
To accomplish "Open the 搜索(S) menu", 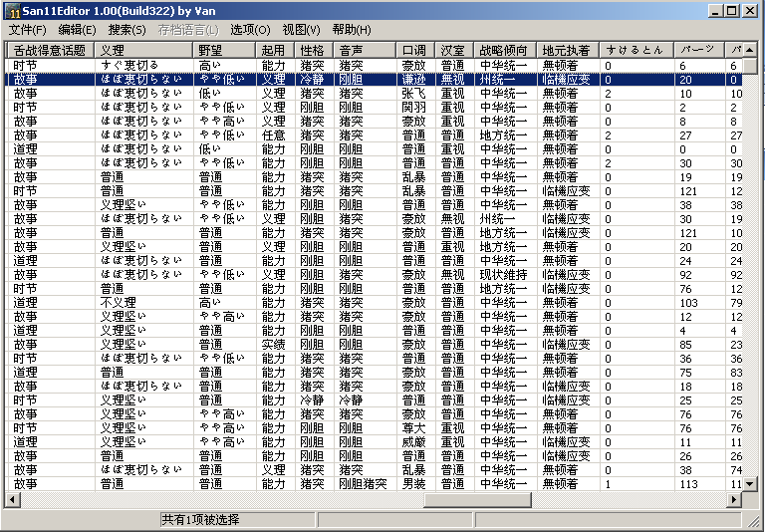I will point(127,30).
